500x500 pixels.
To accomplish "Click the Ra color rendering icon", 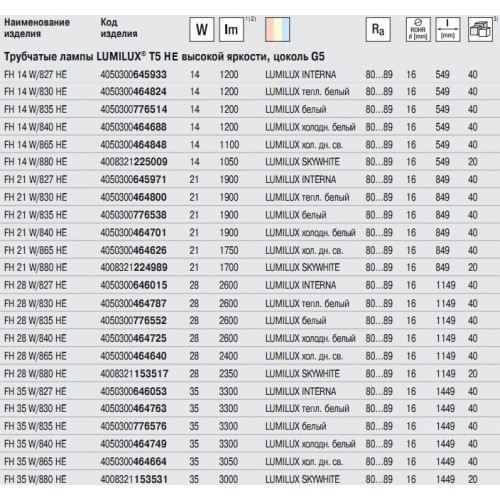I will click(x=378, y=30).
